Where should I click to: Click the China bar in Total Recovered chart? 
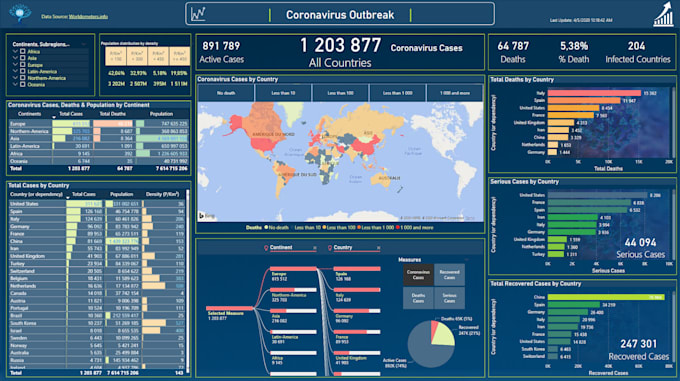pyautogui.click(x=606, y=297)
